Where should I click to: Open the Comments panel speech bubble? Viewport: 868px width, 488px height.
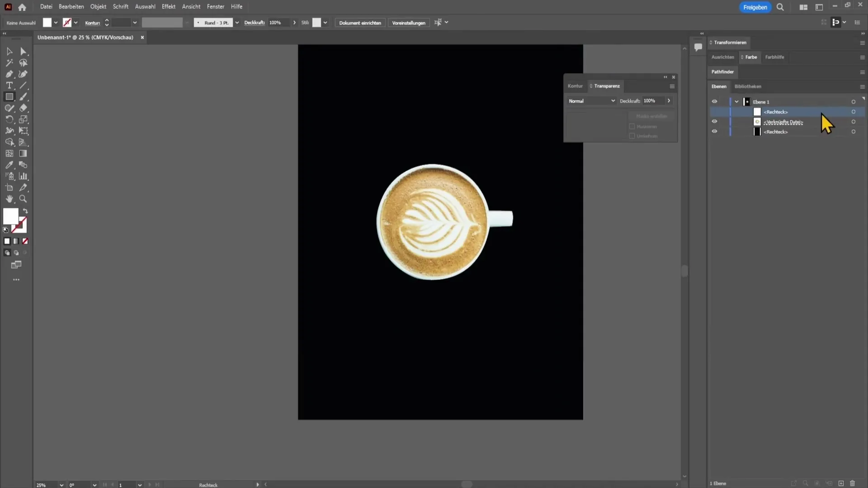click(698, 47)
